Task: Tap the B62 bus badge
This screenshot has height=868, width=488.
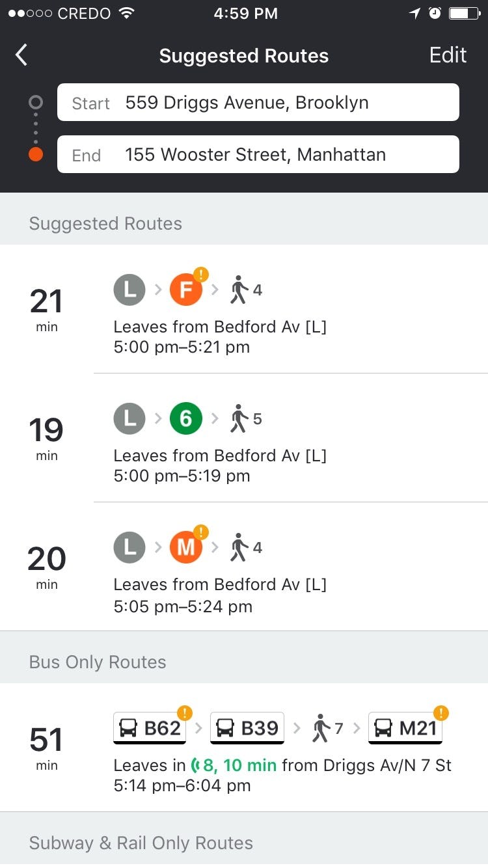Action: click(150, 728)
